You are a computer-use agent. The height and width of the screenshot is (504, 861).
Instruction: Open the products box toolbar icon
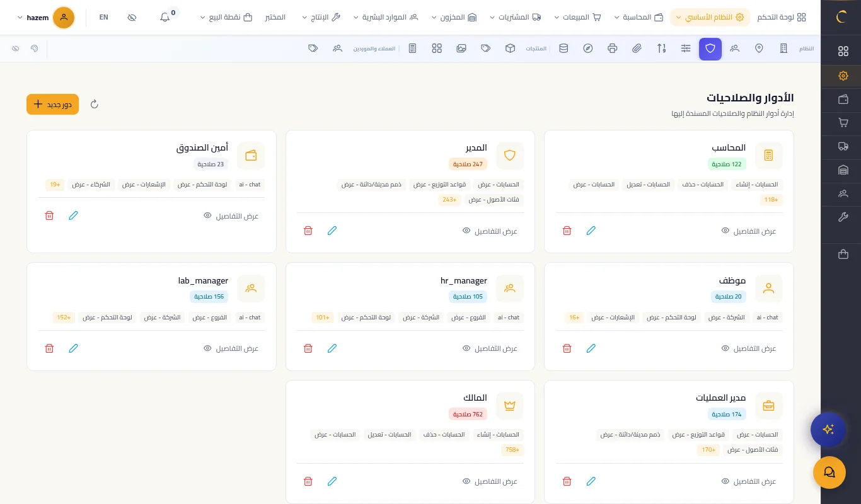[x=510, y=49]
